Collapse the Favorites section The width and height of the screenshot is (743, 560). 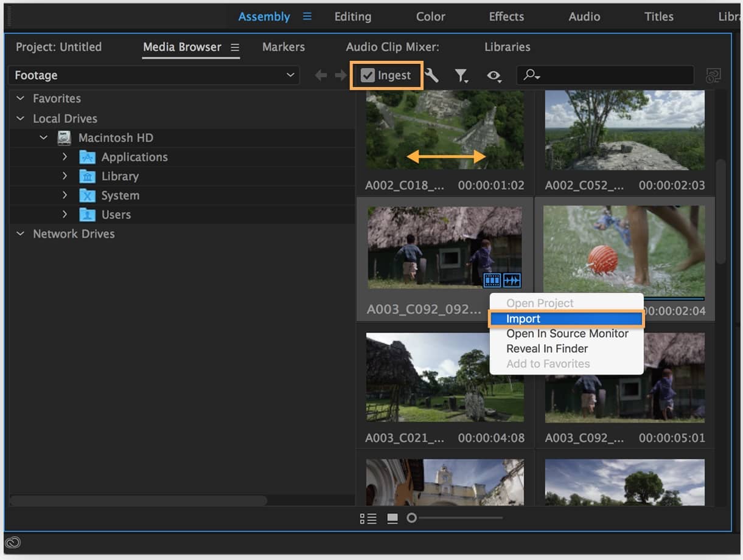[x=21, y=99]
